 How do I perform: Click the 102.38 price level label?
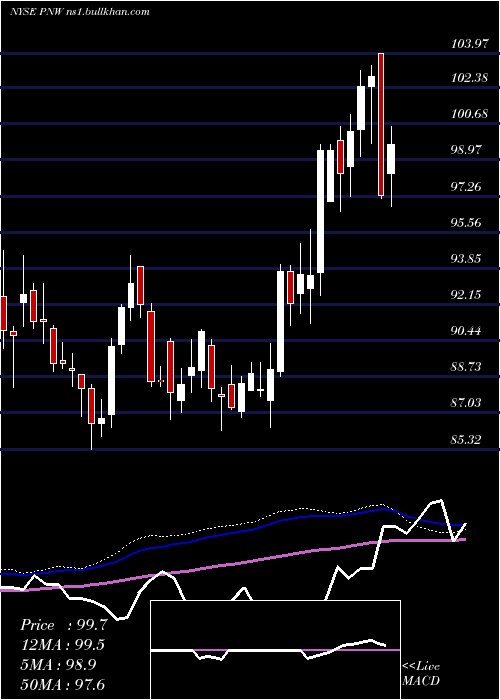click(x=469, y=78)
